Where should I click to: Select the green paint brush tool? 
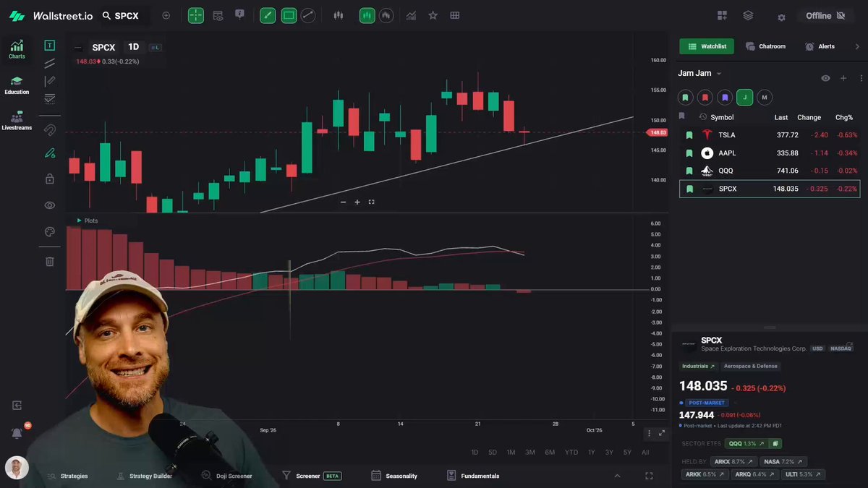pos(50,153)
